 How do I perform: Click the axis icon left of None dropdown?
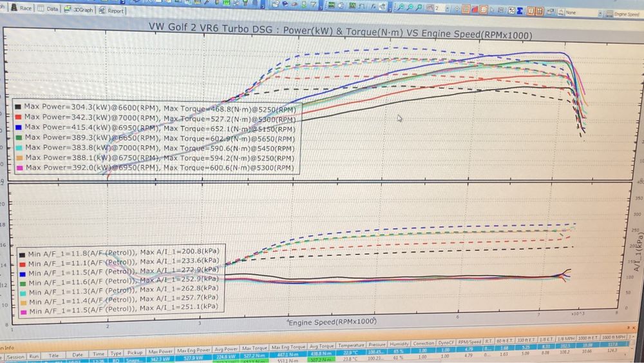point(561,12)
